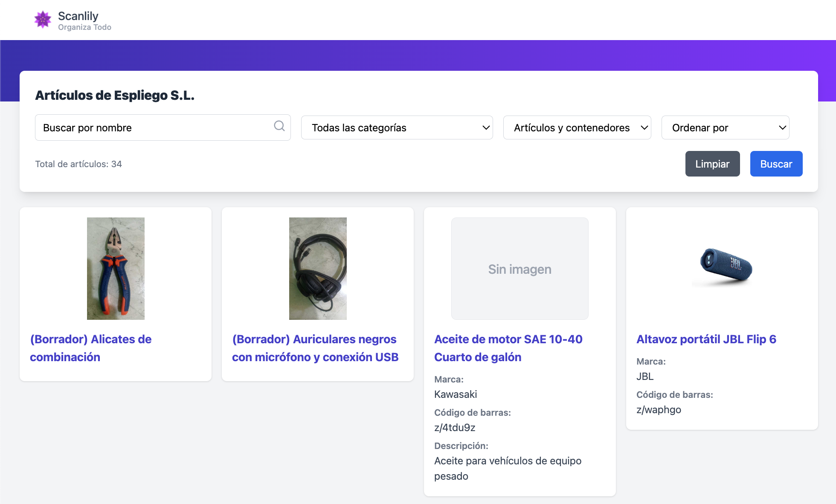
Task: Open the Todas las categorías dropdown
Action: click(397, 127)
